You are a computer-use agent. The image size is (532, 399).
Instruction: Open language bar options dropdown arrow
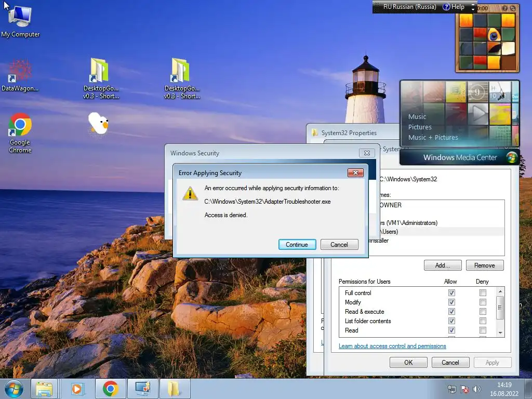tap(473, 9)
